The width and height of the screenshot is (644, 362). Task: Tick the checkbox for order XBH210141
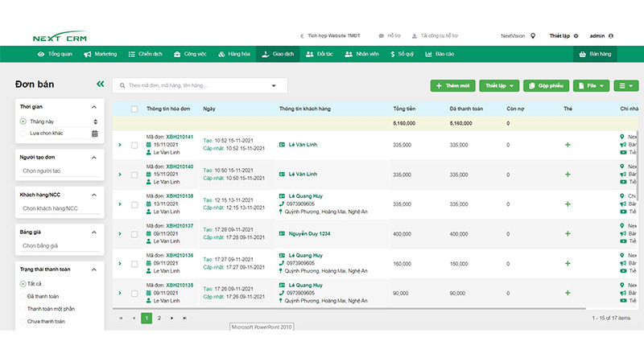click(134, 145)
